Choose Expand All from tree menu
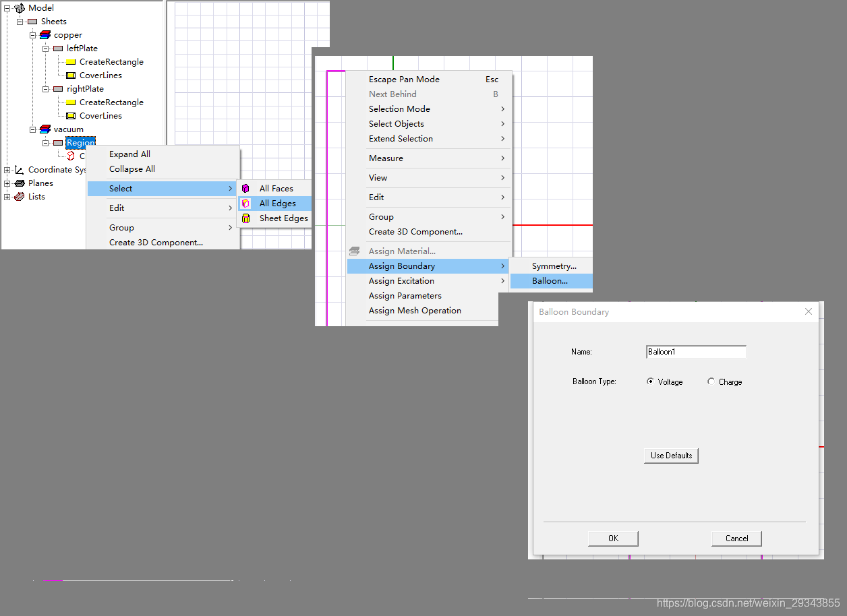 coord(163,154)
